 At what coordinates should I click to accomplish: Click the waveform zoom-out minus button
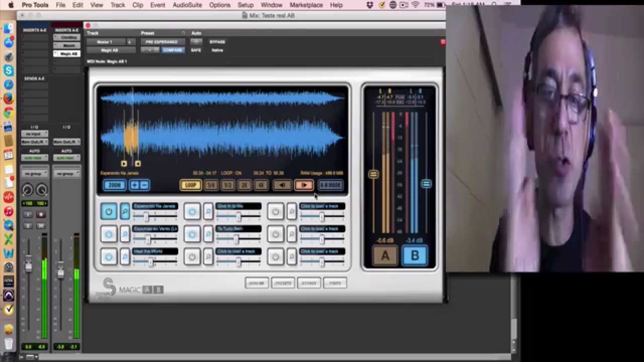(x=144, y=185)
